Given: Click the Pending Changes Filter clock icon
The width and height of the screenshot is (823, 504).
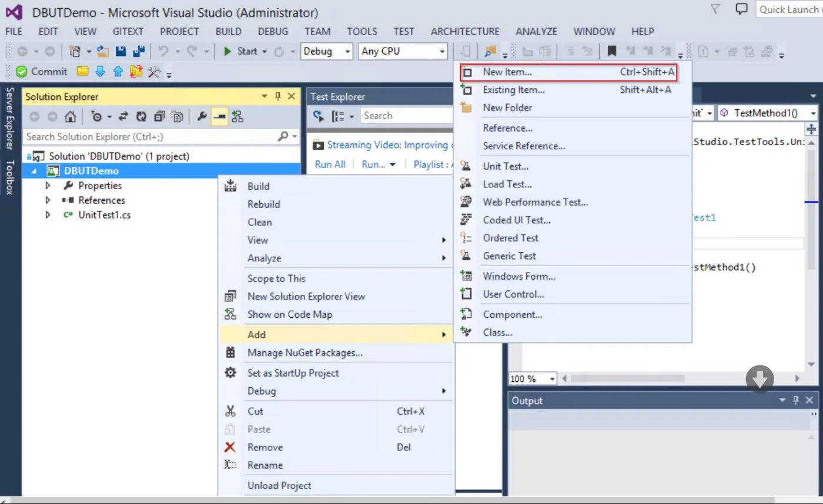Looking at the screenshot, I should [97, 116].
